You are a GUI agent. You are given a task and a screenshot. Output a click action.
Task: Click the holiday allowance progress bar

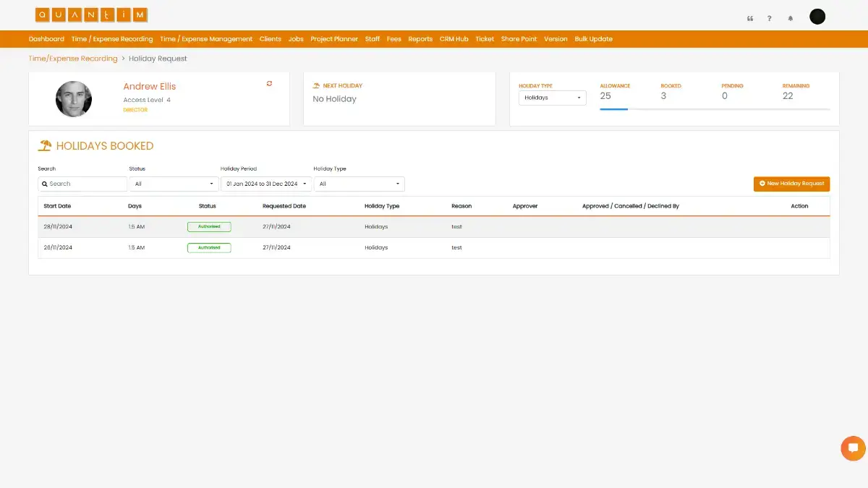[x=715, y=109]
